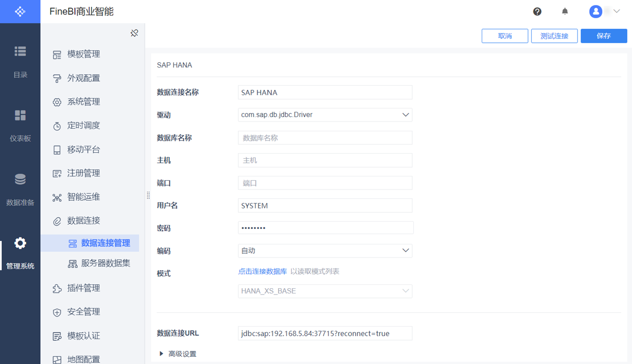This screenshot has width=632, height=364.
Task: Click the 数据连接管理 icon
Action: [x=72, y=243]
